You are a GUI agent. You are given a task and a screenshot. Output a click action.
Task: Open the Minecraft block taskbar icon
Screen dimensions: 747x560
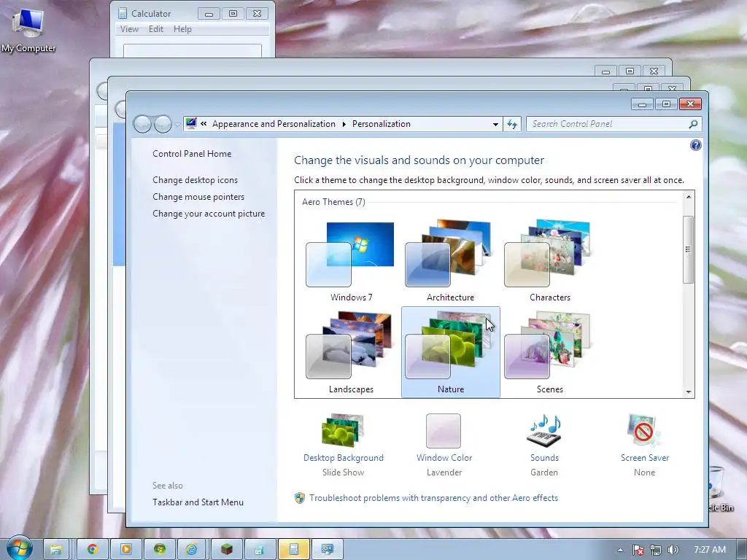tap(226, 550)
